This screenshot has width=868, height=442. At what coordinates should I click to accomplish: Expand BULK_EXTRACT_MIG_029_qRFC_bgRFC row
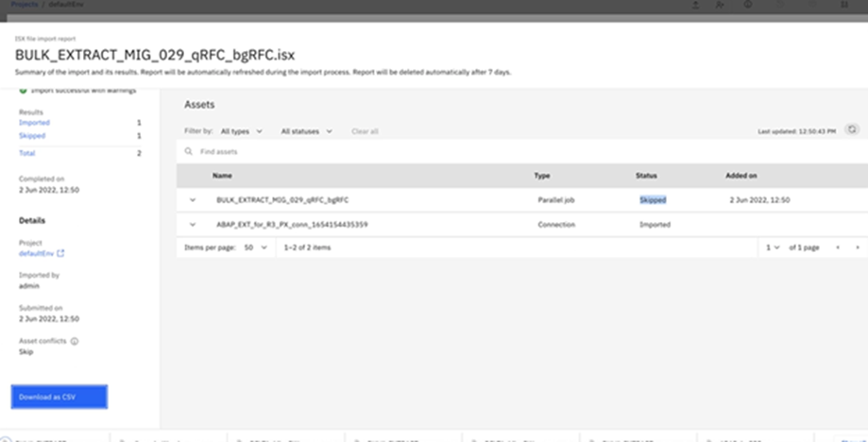pyautogui.click(x=193, y=200)
